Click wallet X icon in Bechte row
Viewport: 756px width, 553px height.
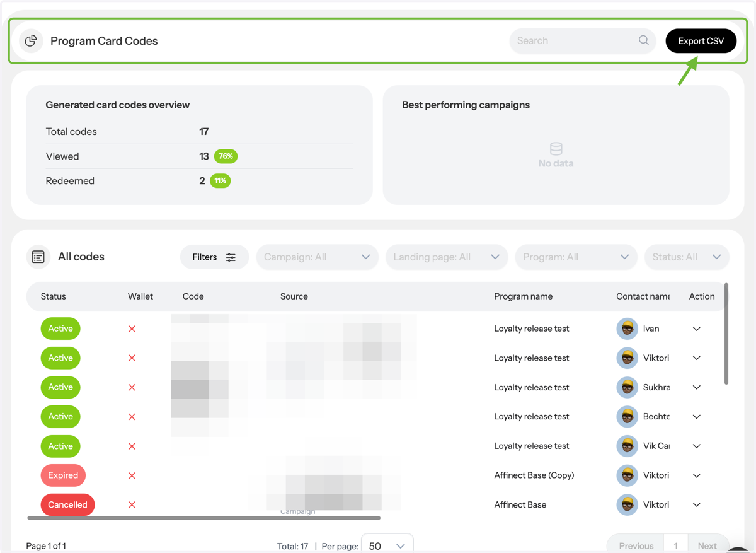click(x=132, y=417)
